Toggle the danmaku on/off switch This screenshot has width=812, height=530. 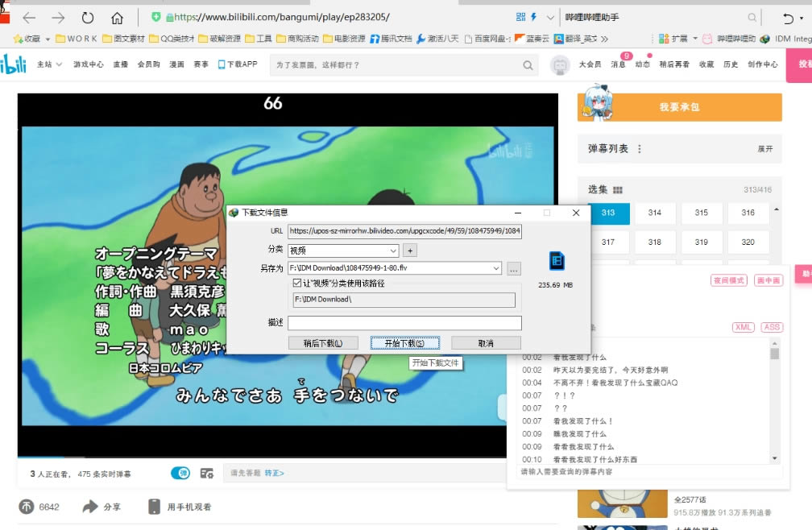180,473
